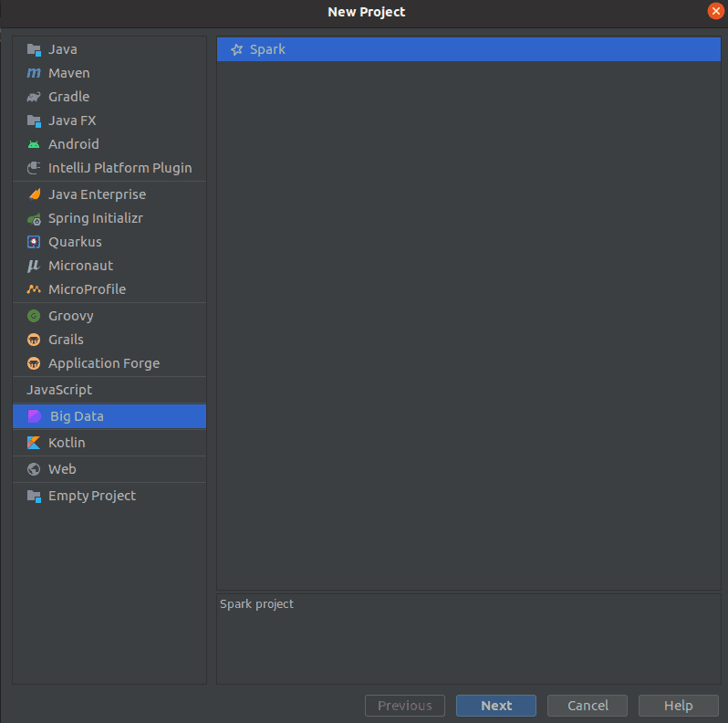This screenshot has width=728, height=723.
Task: Click the MicroProfile orange icon
Action: (x=34, y=289)
